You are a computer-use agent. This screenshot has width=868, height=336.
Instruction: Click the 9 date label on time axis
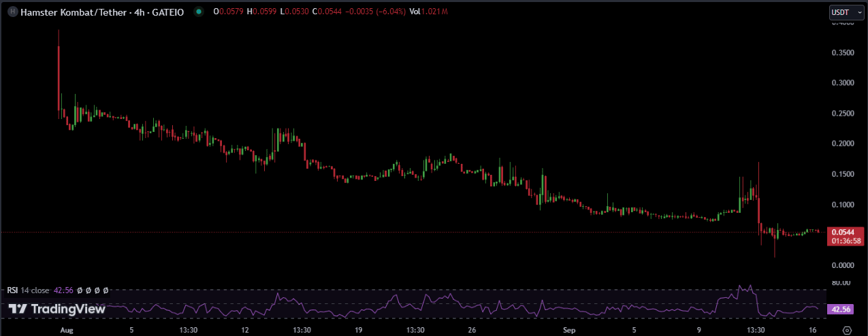(698, 330)
